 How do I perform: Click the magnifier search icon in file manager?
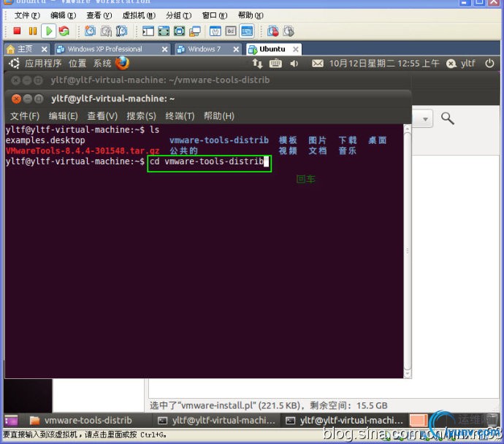(448, 118)
